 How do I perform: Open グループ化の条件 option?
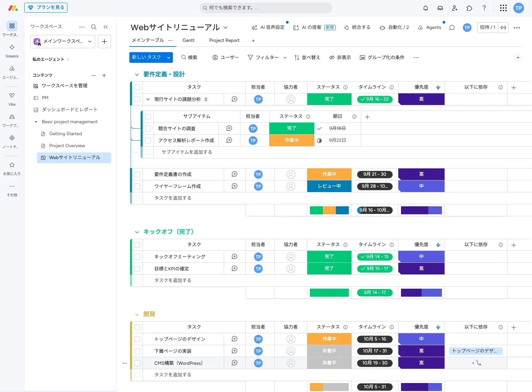[382, 57]
